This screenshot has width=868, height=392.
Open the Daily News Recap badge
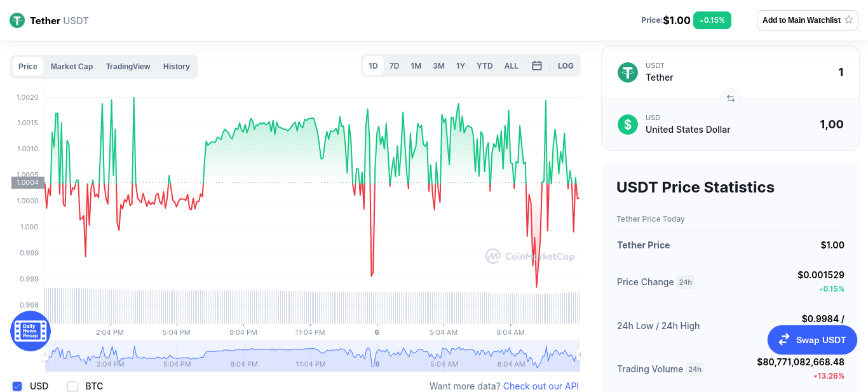[31, 331]
